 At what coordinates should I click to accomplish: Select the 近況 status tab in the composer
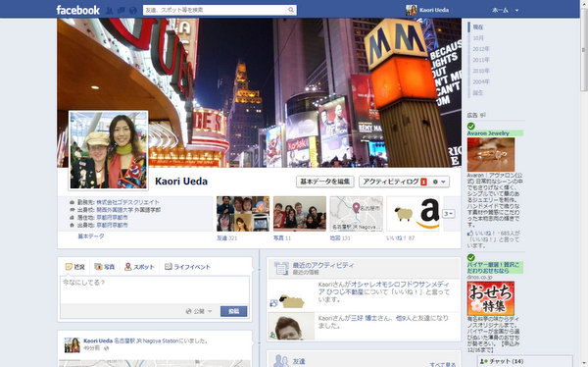point(75,267)
